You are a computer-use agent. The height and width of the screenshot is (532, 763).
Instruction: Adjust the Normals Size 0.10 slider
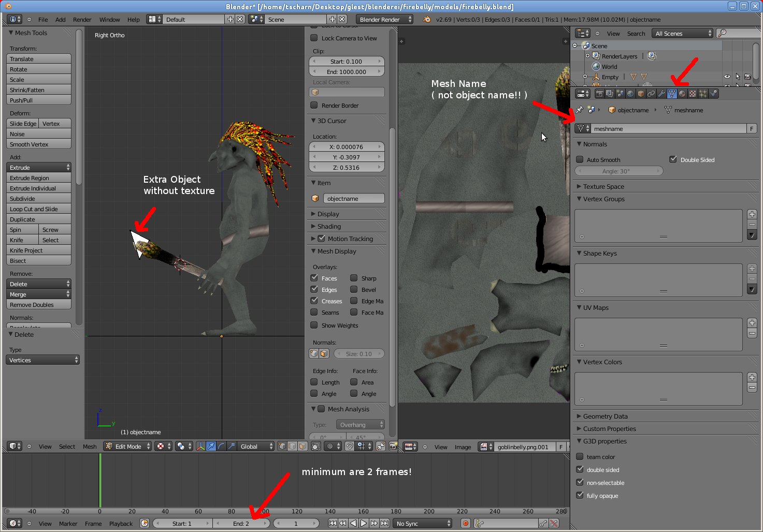[359, 353]
